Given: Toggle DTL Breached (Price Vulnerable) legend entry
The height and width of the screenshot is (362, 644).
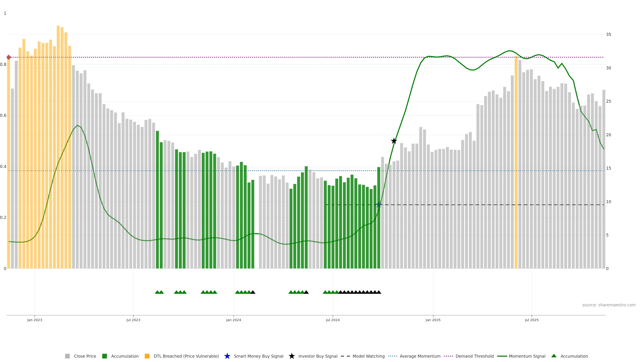Looking at the screenshot, I should pos(186,356).
